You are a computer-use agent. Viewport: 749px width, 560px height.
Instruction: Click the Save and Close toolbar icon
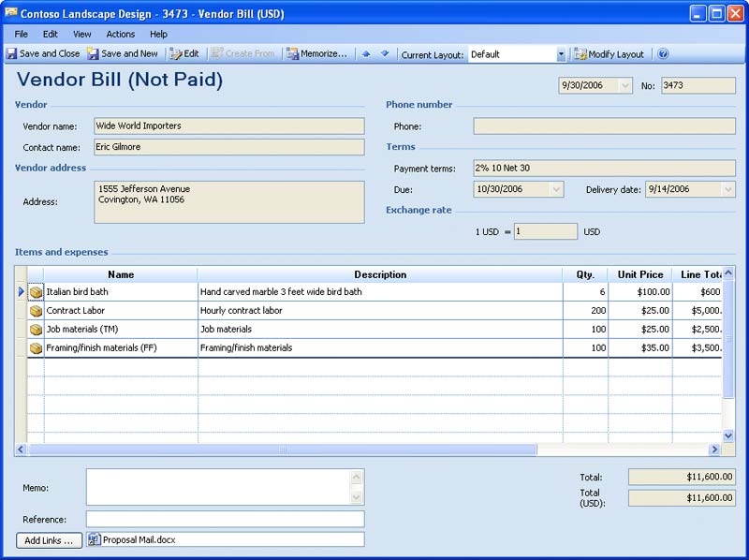11,54
